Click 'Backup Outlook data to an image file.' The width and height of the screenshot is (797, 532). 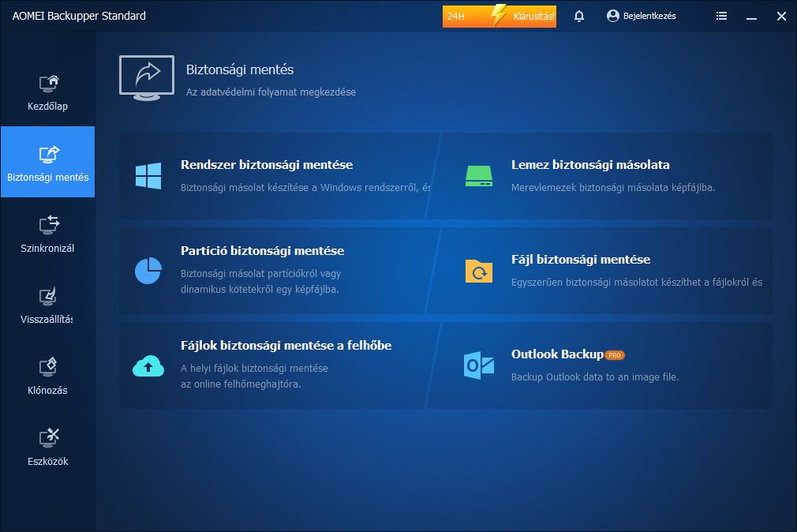(595, 377)
